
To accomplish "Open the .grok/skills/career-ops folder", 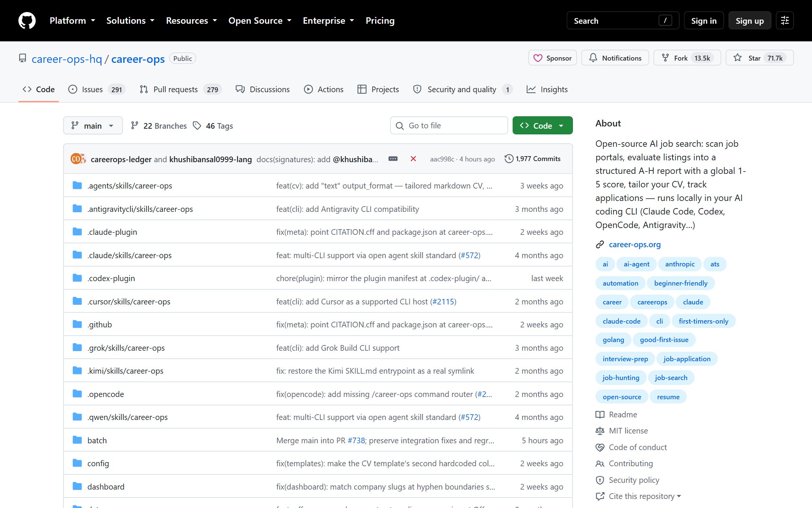I will 126,348.
